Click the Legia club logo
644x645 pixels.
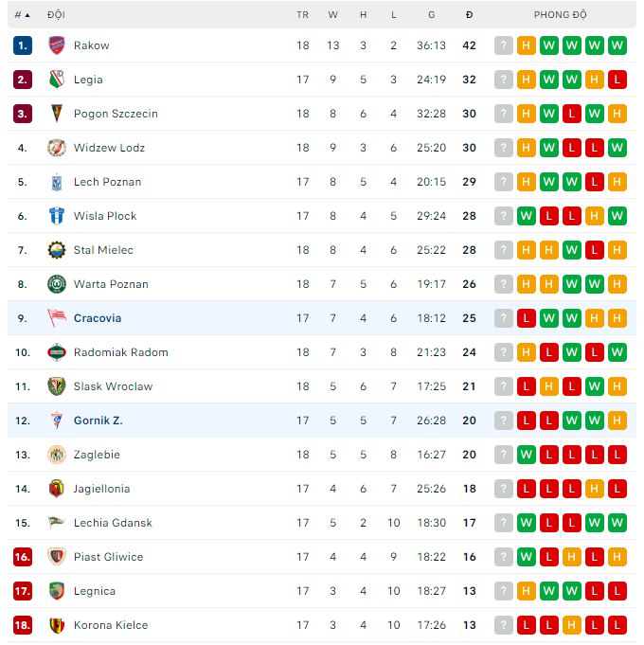[56, 80]
